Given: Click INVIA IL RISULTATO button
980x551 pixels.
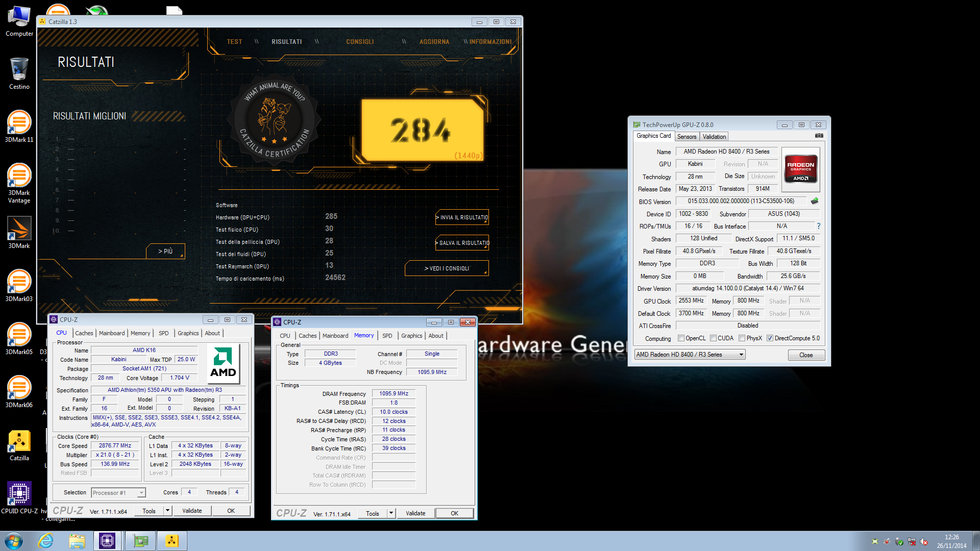Looking at the screenshot, I should 462,217.
